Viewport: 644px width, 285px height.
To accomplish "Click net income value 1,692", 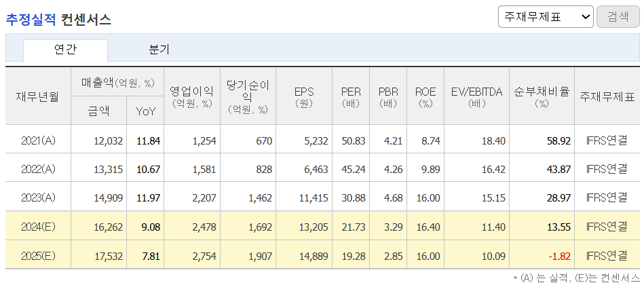I will pyautogui.click(x=260, y=226).
